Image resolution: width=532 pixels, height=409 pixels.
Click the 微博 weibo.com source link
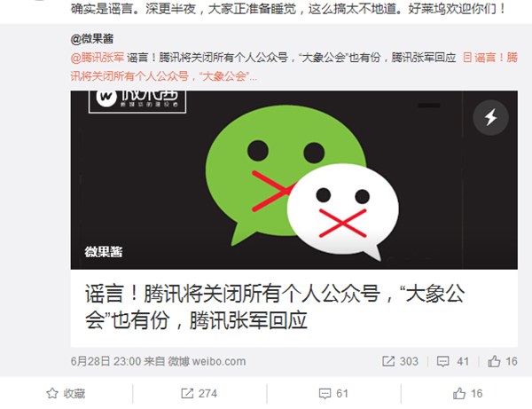coord(207,361)
